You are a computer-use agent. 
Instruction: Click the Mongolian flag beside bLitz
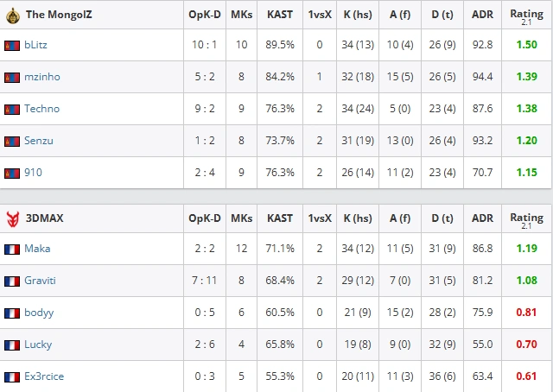12,46
